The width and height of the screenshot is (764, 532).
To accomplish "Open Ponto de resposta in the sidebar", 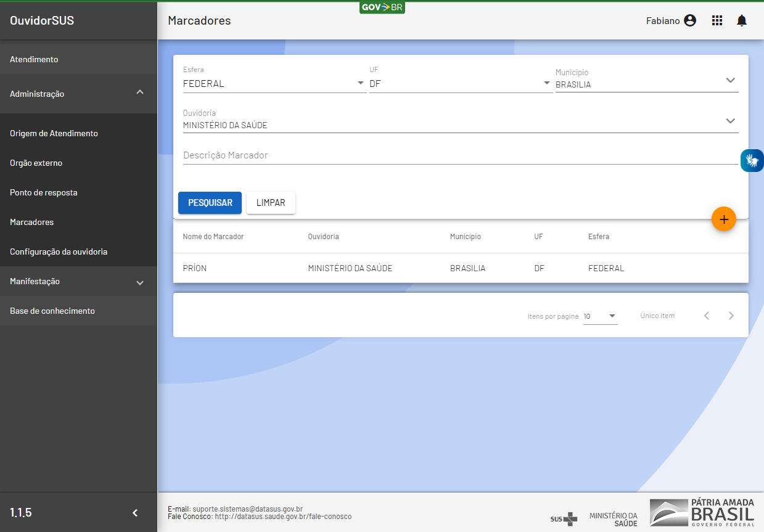I will pyautogui.click(x=44, y=193).
